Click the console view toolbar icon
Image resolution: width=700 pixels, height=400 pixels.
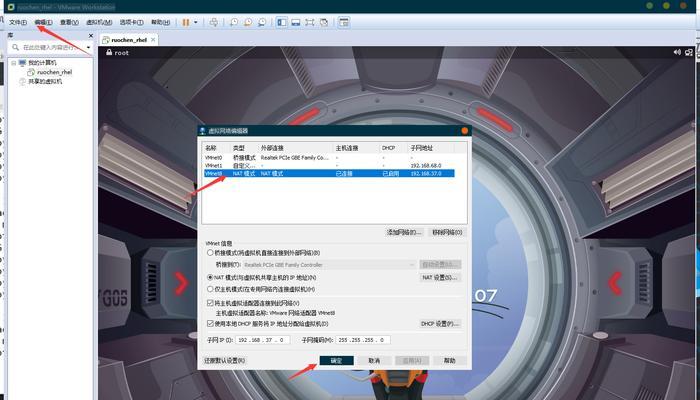[343, 22]
